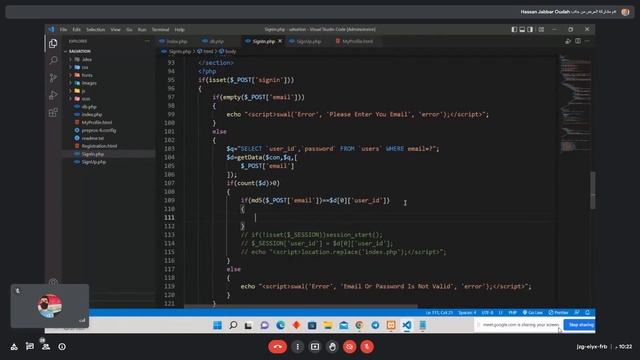
Task: Open the Selection menu
Action: (96, 30)
